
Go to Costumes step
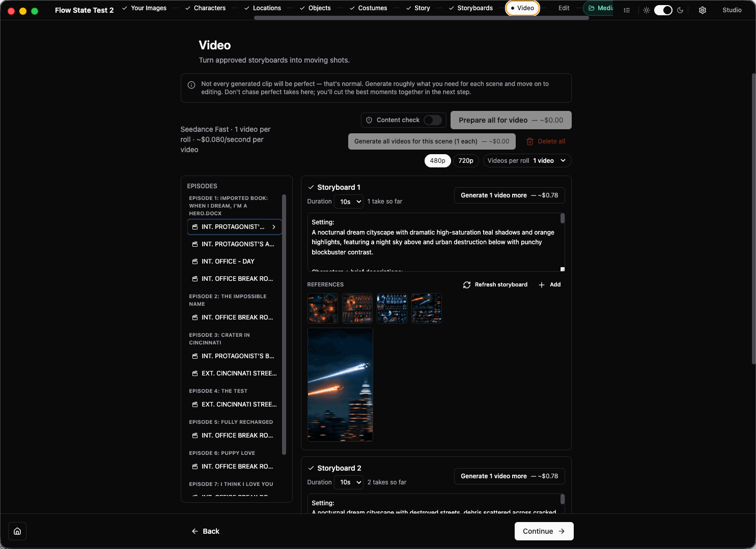click(368, 8)
